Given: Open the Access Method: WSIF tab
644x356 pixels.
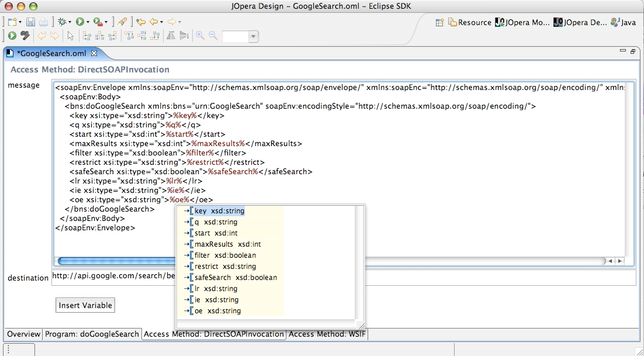Looking at the screenshot, I should [x=327, y=334].
